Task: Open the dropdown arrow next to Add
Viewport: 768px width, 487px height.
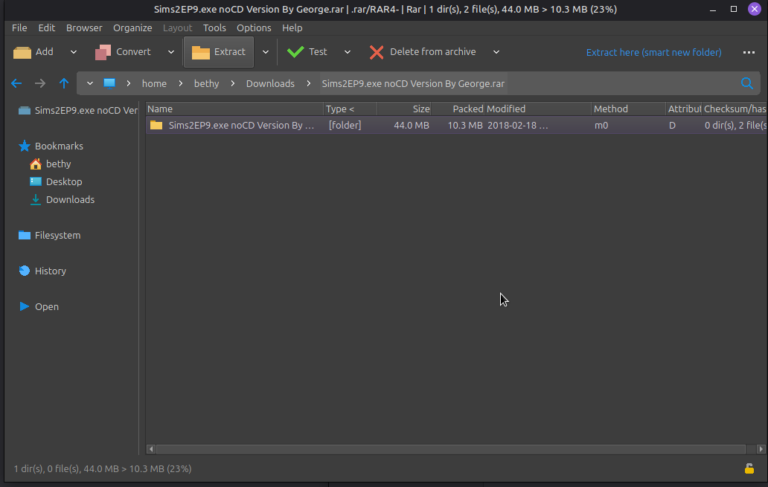Action: 73,52
